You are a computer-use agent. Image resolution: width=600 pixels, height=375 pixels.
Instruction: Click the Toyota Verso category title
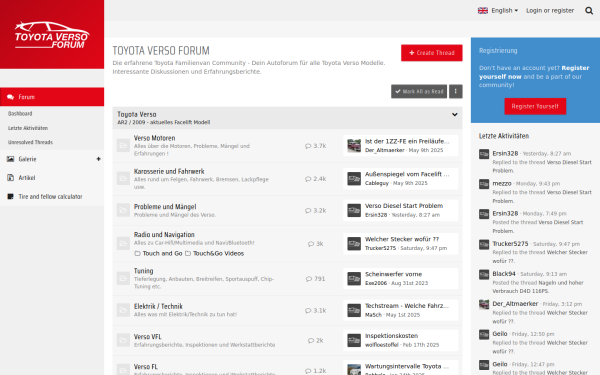pyautogui.click(x=137, y=114)
